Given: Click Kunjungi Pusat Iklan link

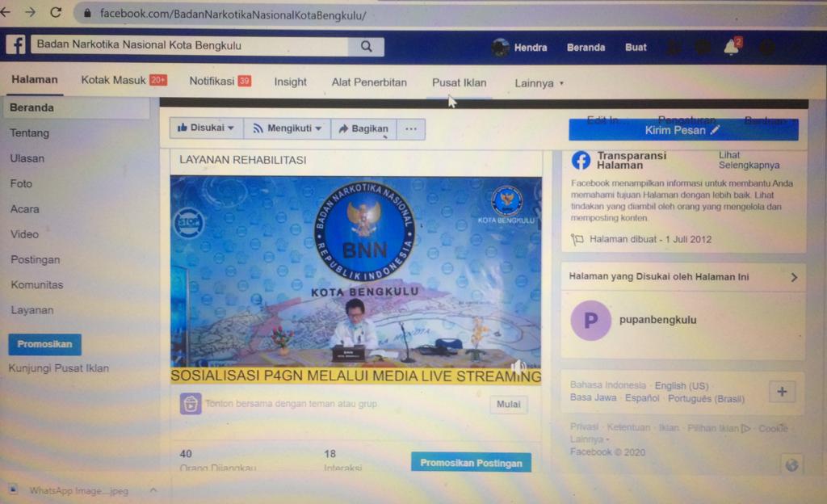Looking at the screenshot, I should click(x=58, y=368).
